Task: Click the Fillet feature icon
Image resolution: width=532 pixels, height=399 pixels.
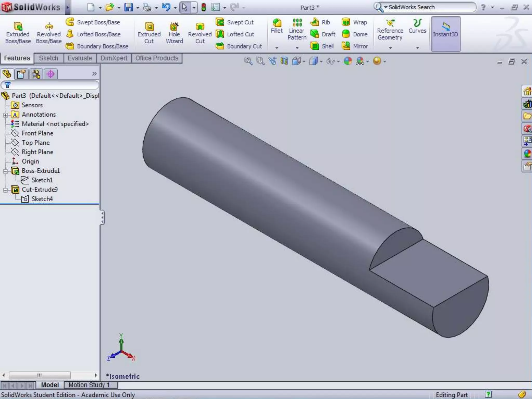Action: (x=277, y=23)
